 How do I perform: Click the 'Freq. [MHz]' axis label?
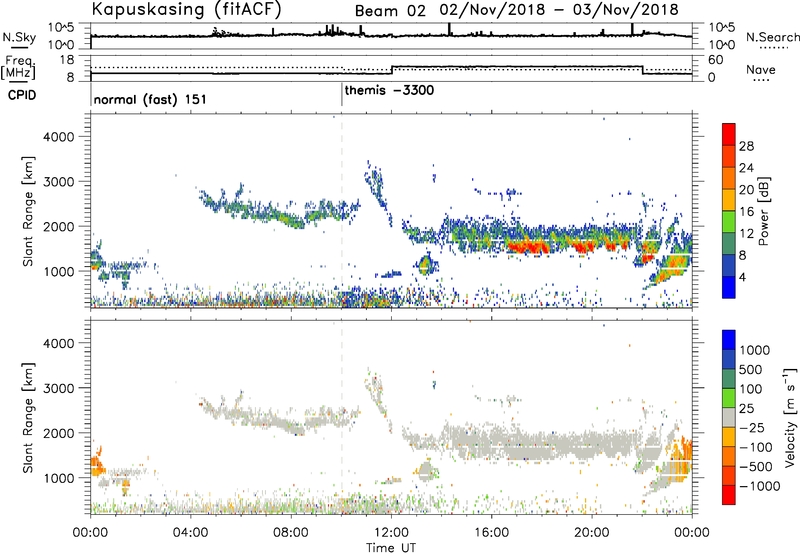[19, 68]
